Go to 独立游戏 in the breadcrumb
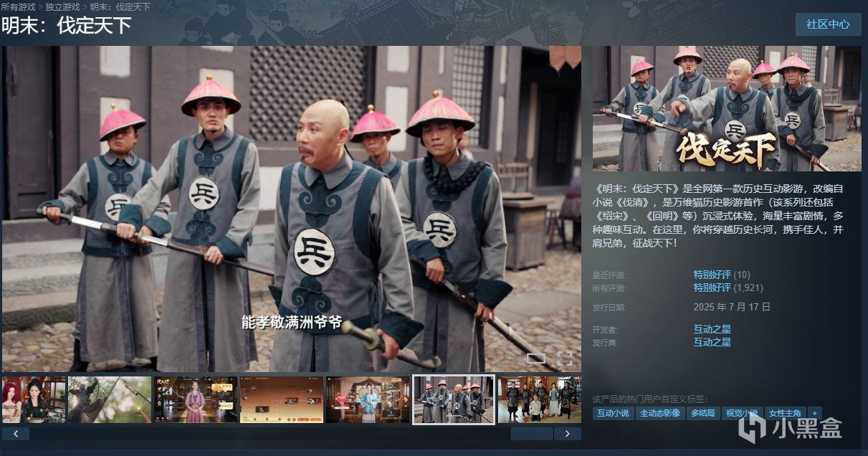This screenshot has height=456, width=868. click(x=62, y=7)
